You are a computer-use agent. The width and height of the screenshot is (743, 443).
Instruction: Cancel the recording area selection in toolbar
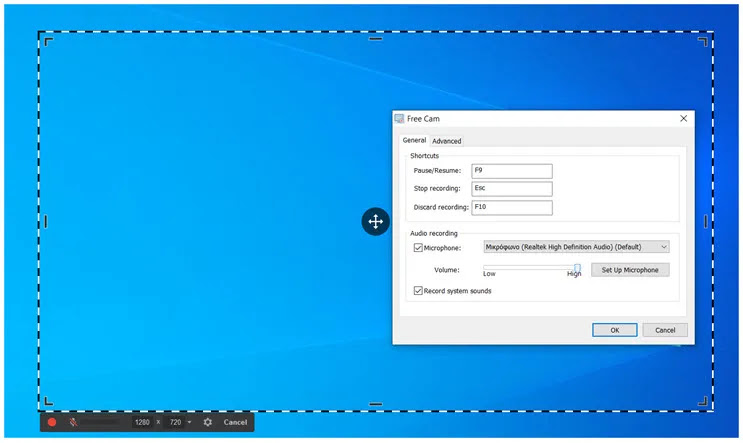tap(235, 422)
